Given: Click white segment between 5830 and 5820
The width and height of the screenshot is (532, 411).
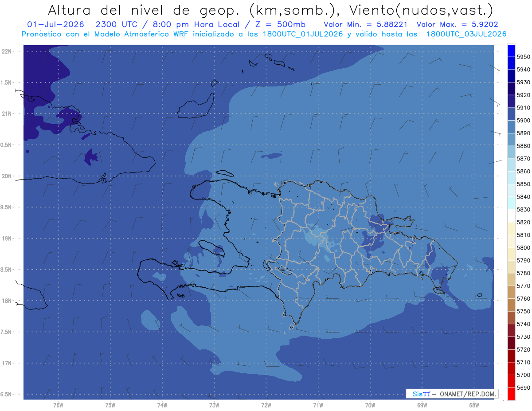Looking at the screenshot, I should 511,216.
